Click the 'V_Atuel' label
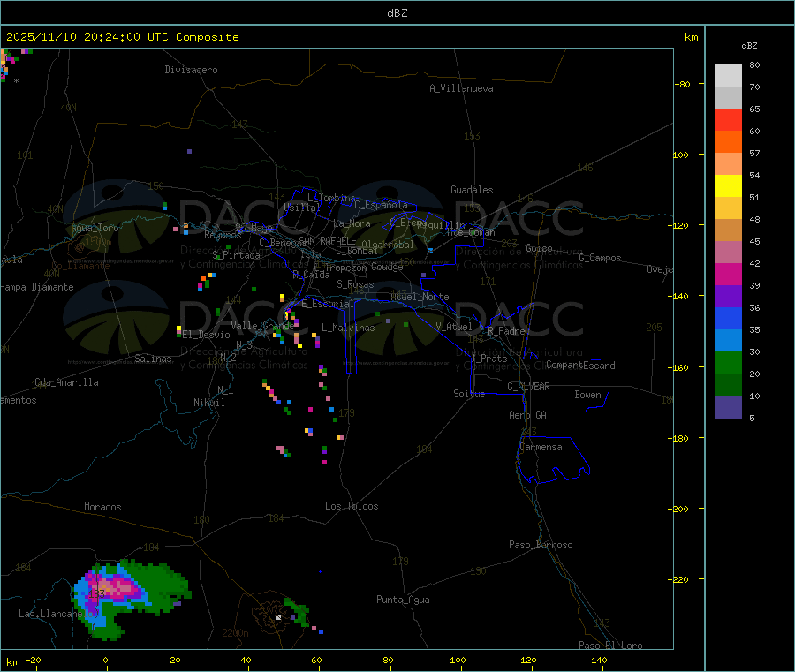Screen dimensions: 795x672 point(454,327)
